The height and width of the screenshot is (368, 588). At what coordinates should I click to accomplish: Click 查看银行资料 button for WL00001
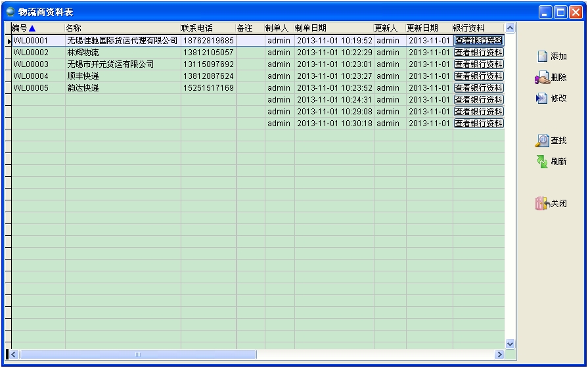pyautogui.click(x=478, y=41)
